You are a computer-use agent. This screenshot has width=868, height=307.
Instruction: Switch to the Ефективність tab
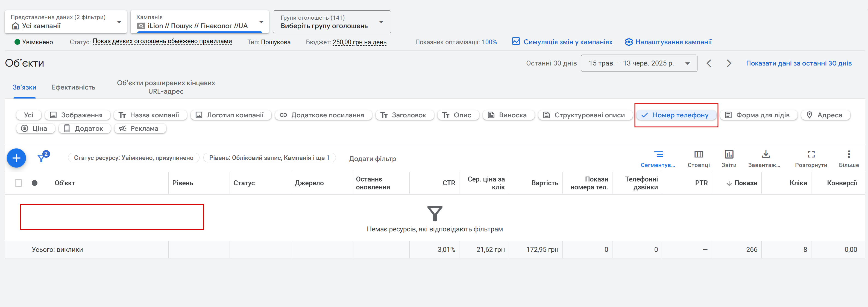point(74,88)
